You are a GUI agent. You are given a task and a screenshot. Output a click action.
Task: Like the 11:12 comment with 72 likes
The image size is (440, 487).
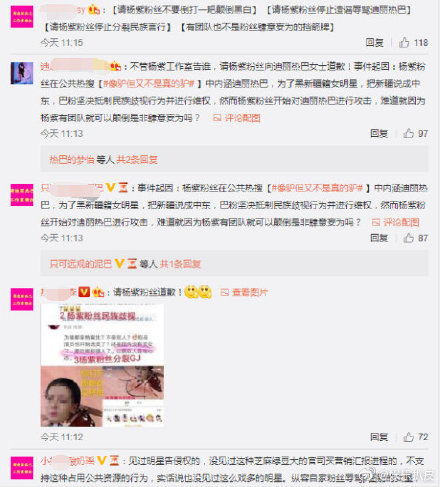tap(408, 437)
